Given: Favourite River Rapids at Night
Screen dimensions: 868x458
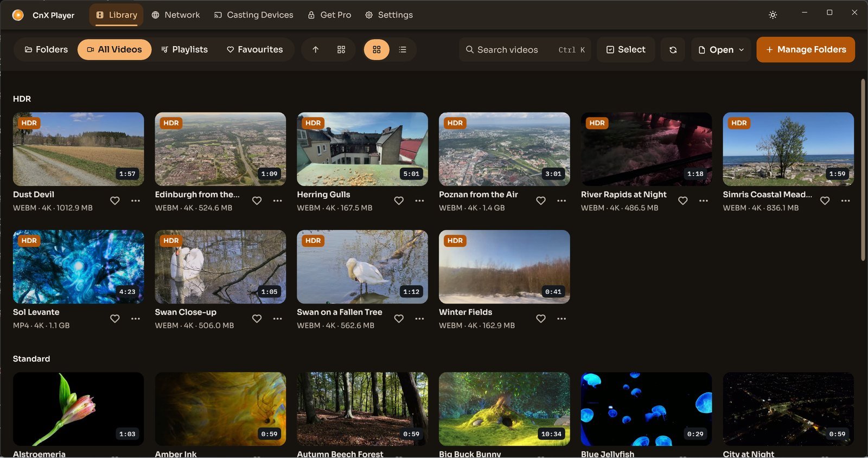Looking at the screenshot, I should [x=683, y=201].
